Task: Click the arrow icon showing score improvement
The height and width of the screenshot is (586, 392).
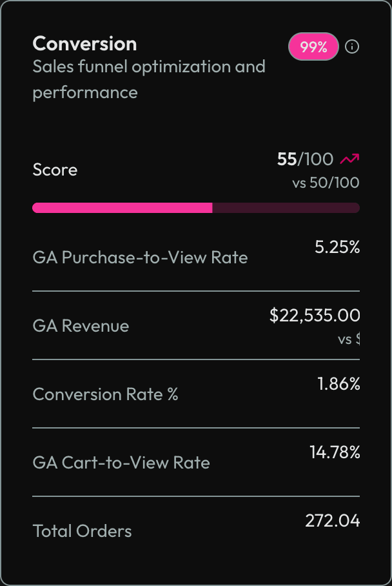Action: pos(349,157)
